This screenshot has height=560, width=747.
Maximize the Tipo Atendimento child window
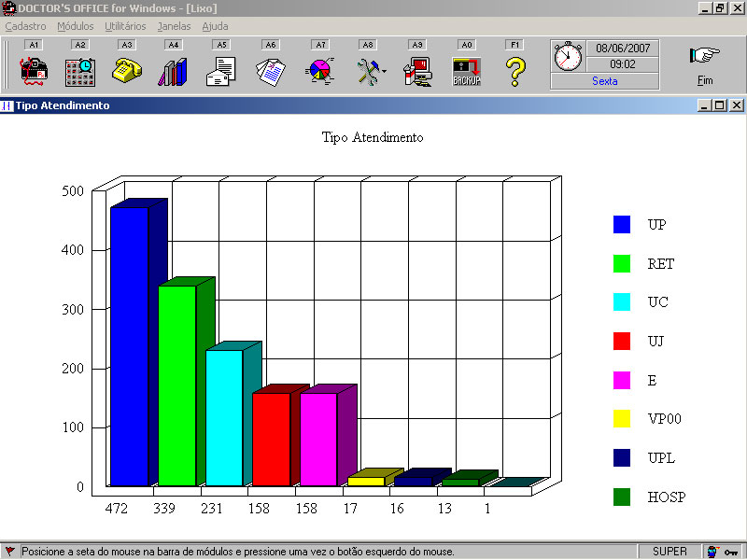[x=720, y=105]
